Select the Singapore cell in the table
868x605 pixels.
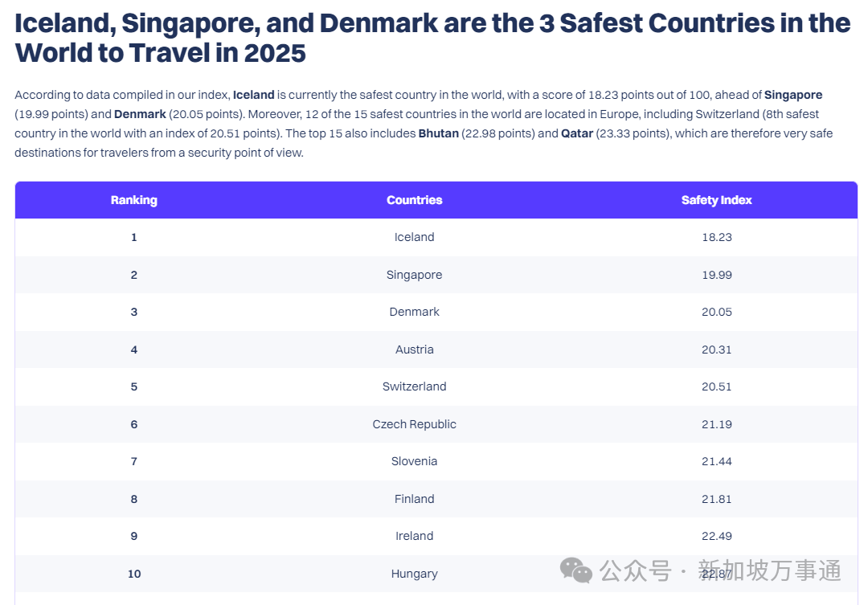415,275
